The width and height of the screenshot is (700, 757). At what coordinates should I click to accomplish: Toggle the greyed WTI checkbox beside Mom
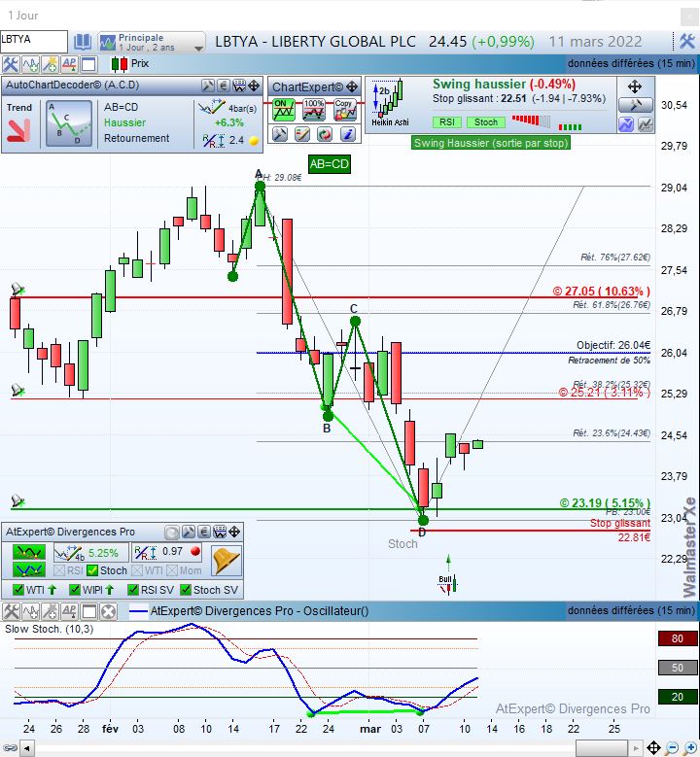tap(137, 570)
